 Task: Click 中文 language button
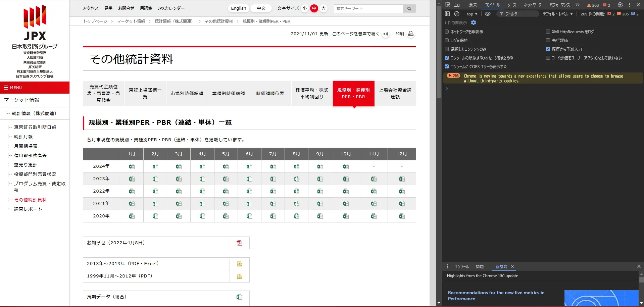click(261, 8)
